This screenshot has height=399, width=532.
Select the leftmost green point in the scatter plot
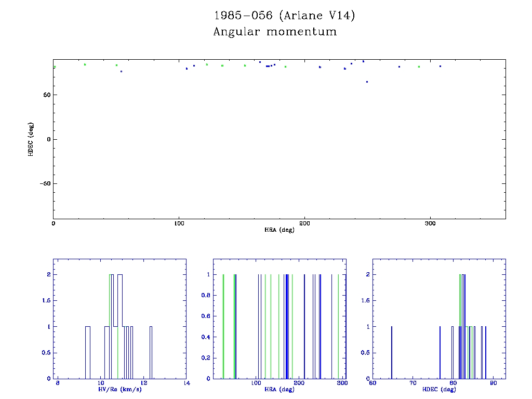pos(55,67)
